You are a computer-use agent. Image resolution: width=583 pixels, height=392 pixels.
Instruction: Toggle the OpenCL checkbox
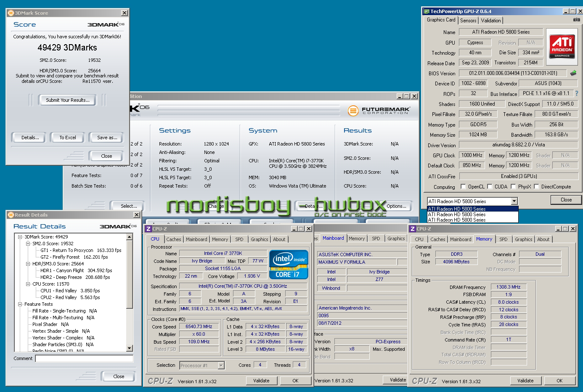(x=463, y=187)
